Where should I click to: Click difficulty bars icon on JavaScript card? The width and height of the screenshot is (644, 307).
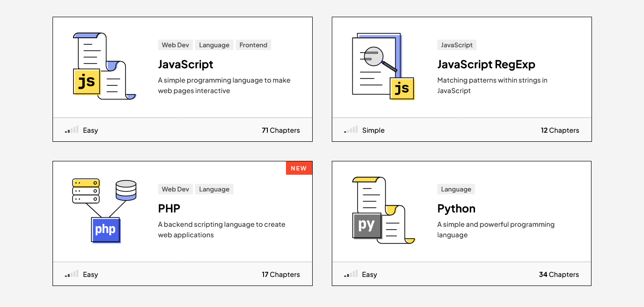point(72,130)
